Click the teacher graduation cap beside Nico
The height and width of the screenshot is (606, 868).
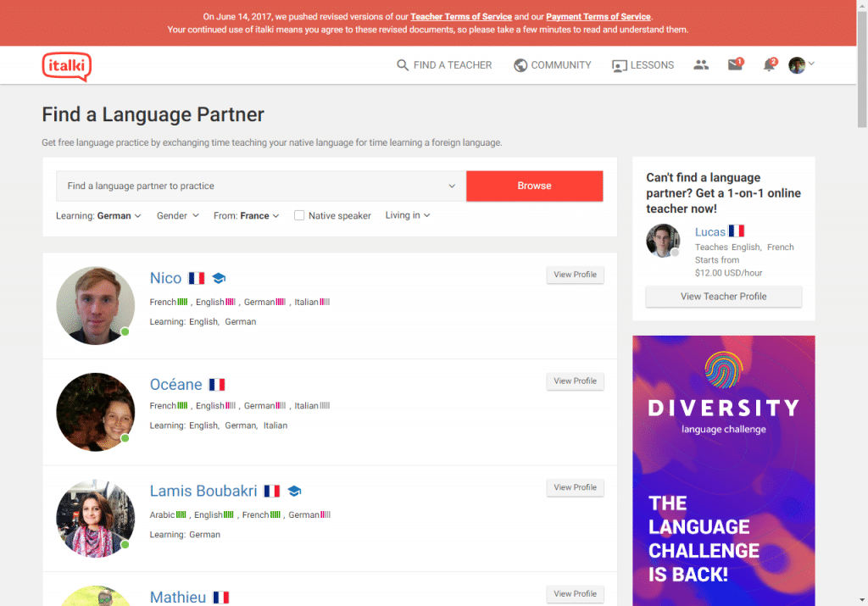pos(219,278)
